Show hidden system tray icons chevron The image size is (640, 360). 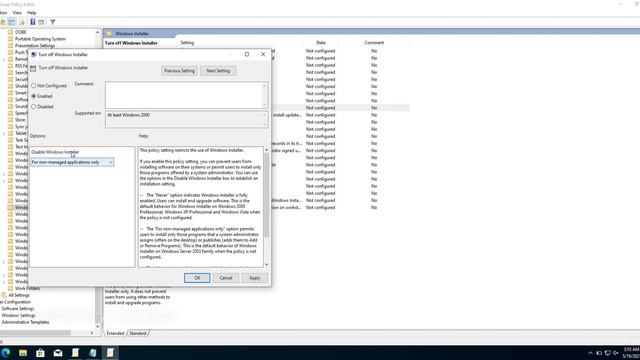pos(590,353)
